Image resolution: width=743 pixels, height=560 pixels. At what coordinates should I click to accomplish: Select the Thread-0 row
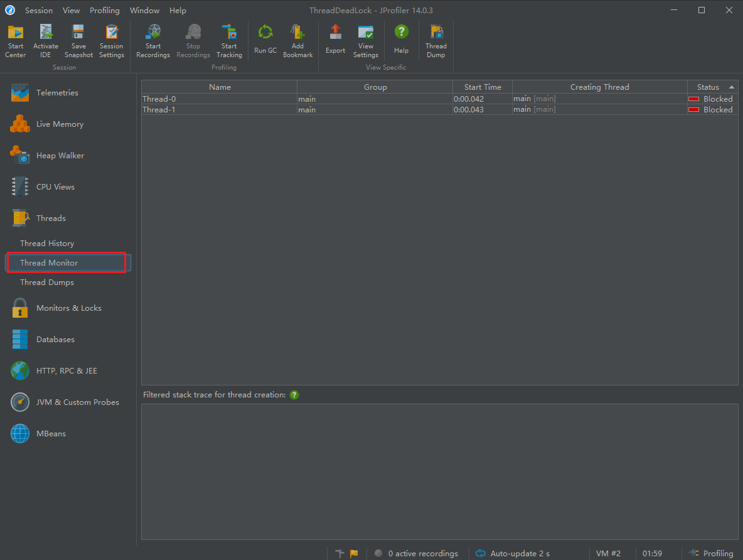[x=440, y=99]
